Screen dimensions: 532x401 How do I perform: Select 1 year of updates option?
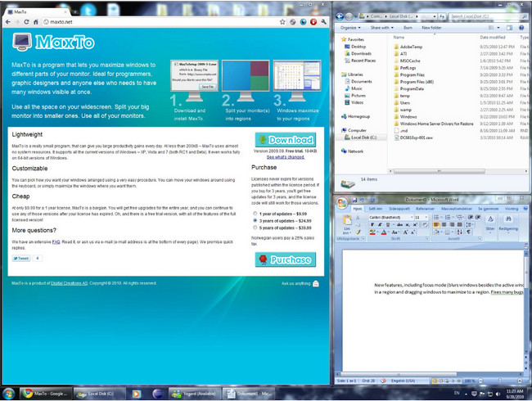[255, 214]
